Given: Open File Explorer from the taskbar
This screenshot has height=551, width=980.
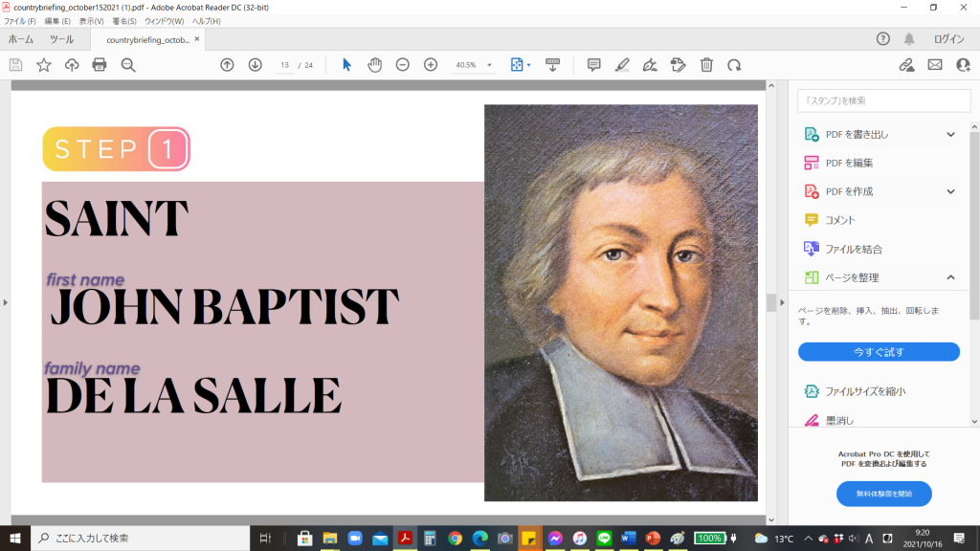Looking at the screenshot, I should point(330,538).
